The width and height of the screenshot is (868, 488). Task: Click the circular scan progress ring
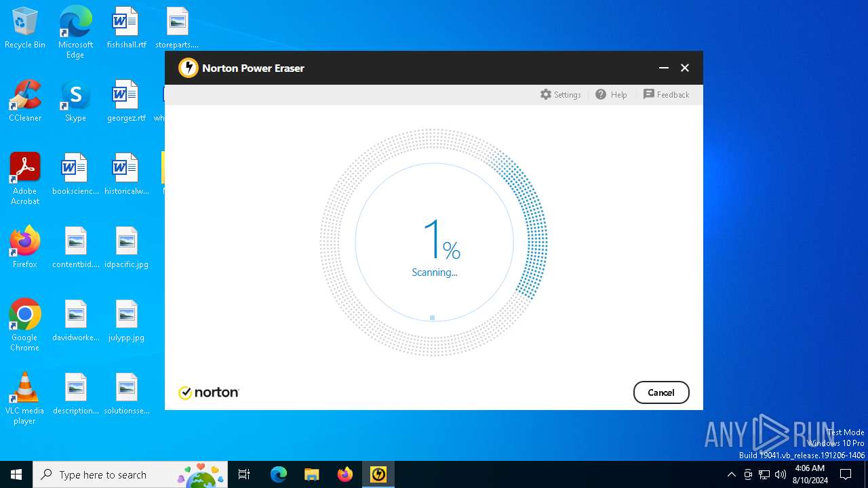click(433, 242)
